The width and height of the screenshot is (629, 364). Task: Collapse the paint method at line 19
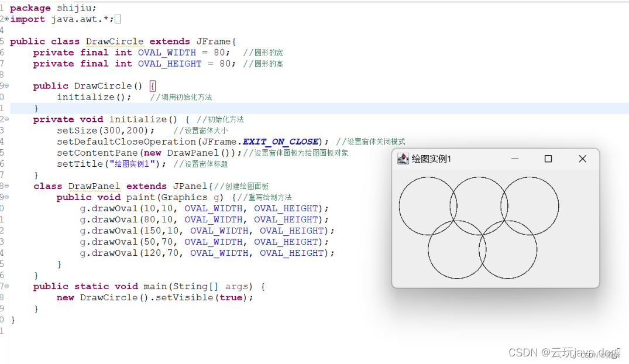click(x=5, y=197)
